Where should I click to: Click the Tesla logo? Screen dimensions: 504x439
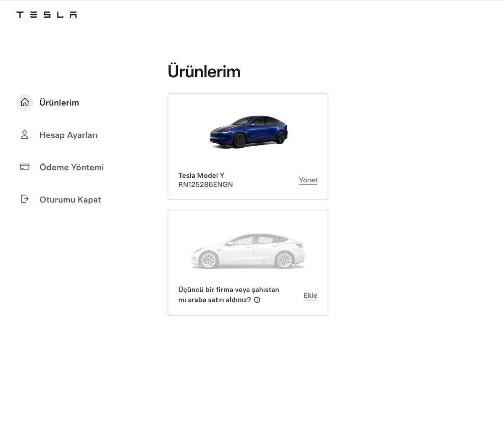(x=47, y=15)
